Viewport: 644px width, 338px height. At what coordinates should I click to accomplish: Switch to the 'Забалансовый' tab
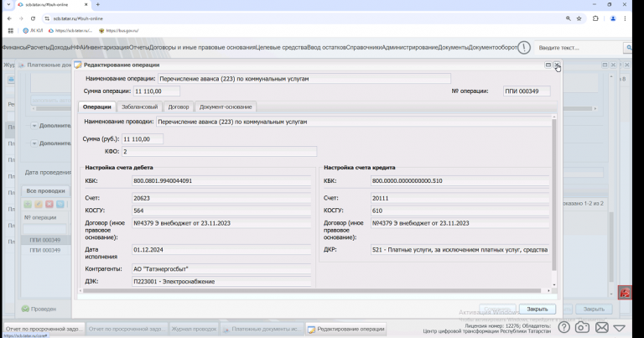click(140, 107)
